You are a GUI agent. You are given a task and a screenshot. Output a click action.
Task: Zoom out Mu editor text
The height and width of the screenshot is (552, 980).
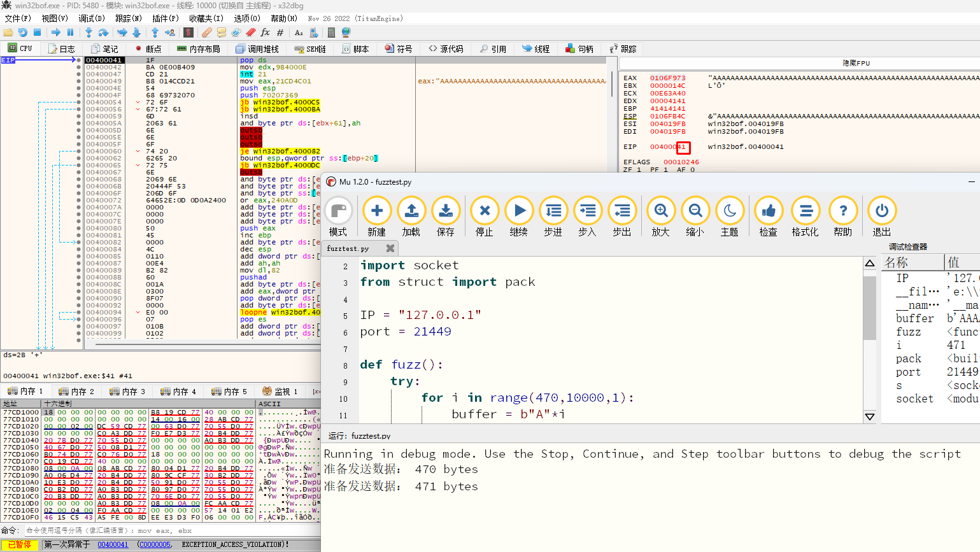(695, 216)
